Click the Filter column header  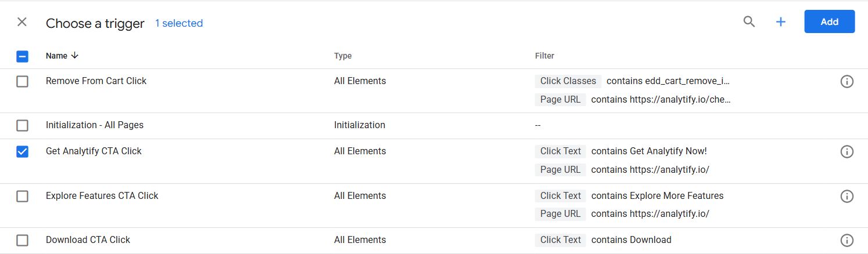544,56
